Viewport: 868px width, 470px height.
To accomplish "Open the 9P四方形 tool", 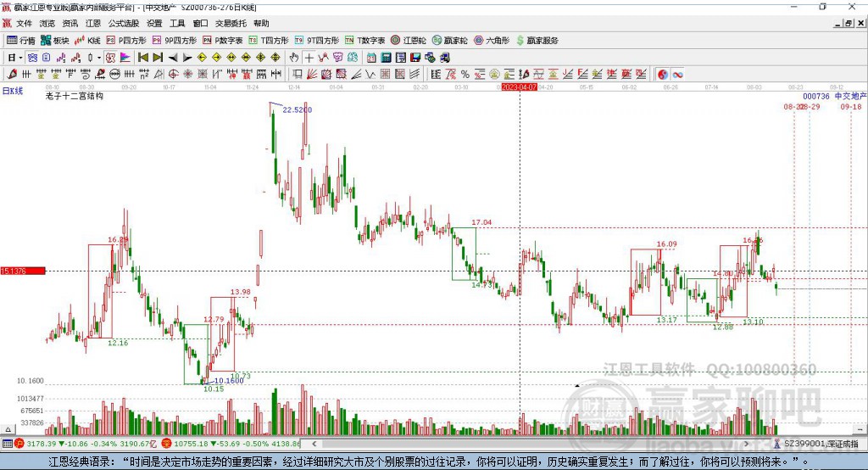I will 175,41.
